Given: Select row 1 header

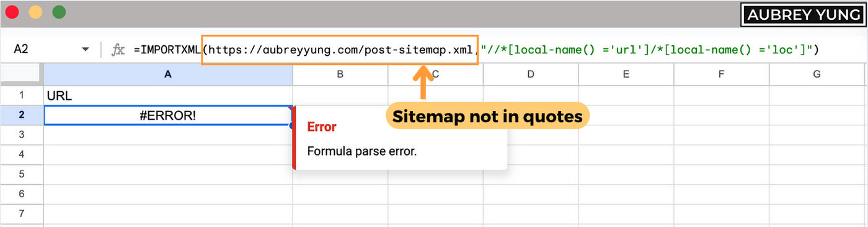Looking at the screenshot, I should (22, 96).
